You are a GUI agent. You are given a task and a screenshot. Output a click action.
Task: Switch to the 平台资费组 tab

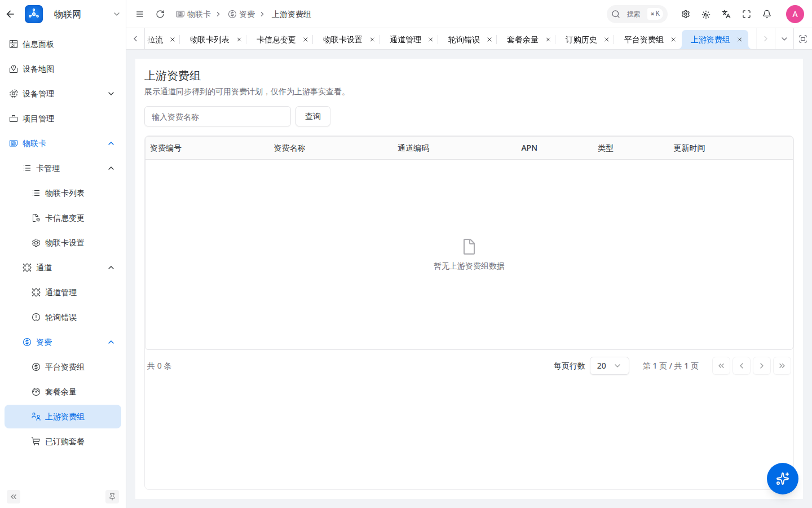644,40
